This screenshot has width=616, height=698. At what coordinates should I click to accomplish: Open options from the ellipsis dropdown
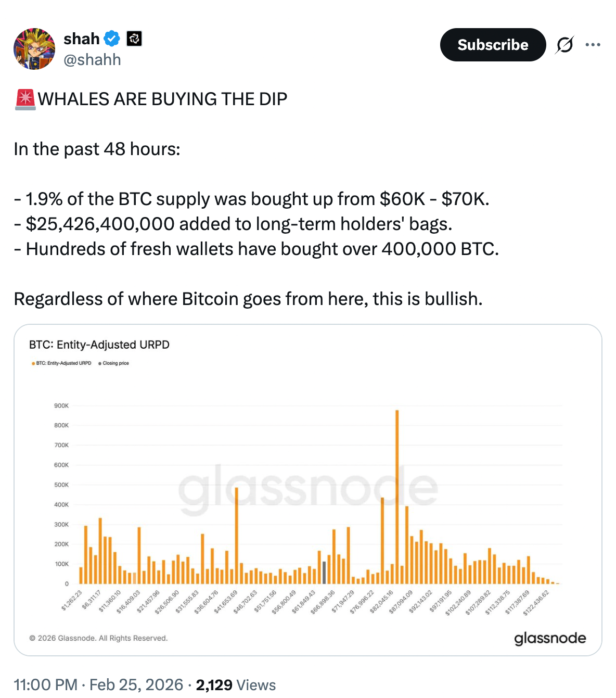click(x=594, y=45)
